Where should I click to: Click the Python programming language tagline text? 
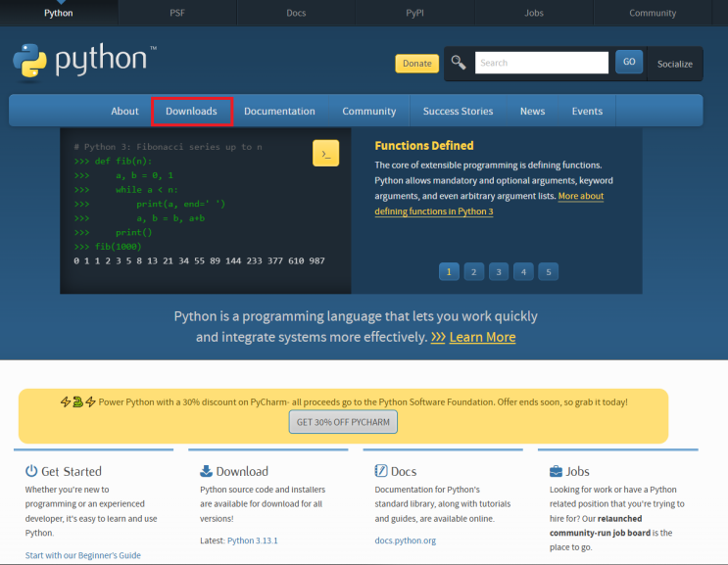coord(356,327)
